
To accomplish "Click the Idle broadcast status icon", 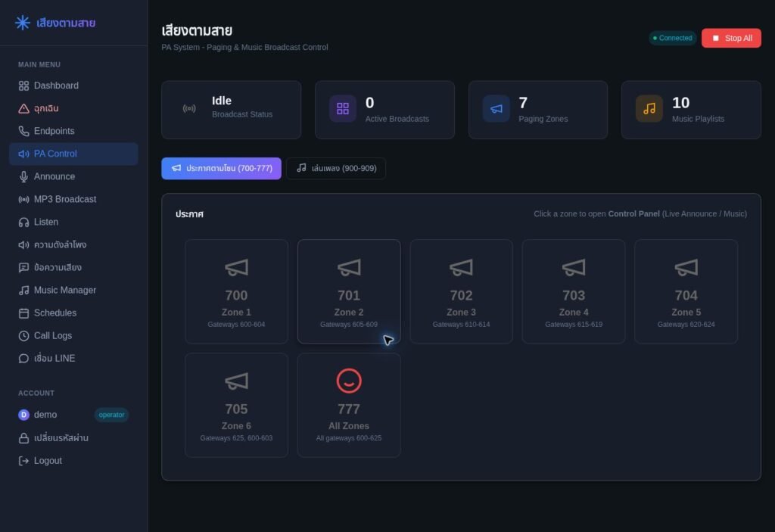I will coord(189,109).
